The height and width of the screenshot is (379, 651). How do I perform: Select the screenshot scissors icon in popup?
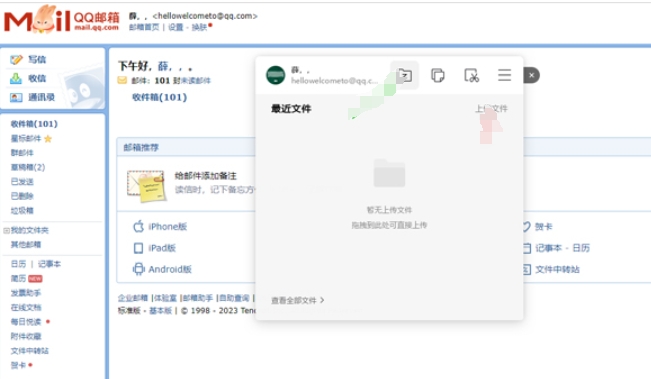(471, 76)
